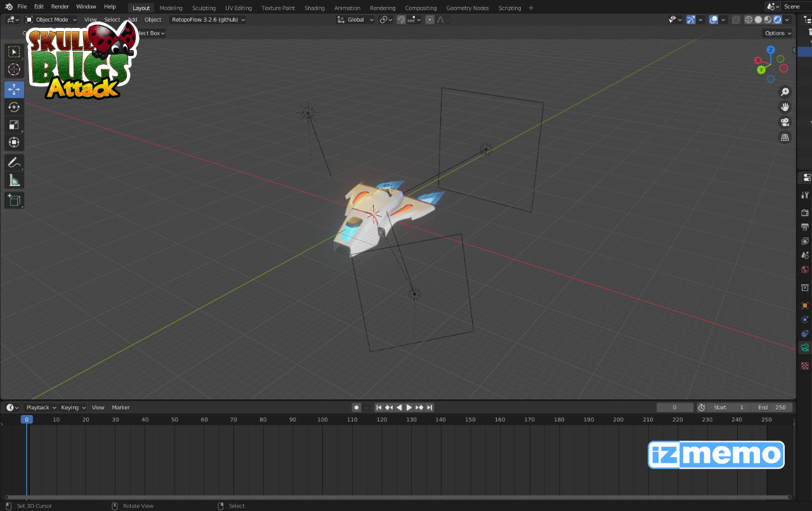Switch to orthographic view via the grid icon
This screenshot has width=812, height=511.
point(785,137)
